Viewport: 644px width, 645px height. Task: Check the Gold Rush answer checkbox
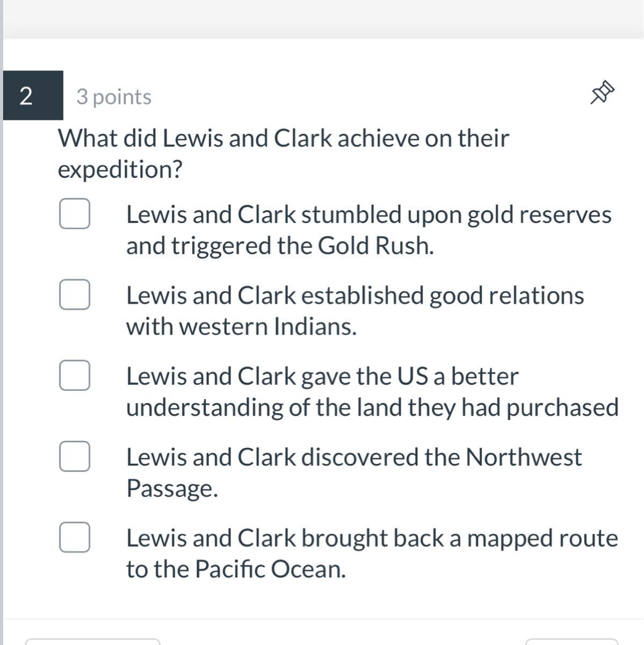click(75, 214)
